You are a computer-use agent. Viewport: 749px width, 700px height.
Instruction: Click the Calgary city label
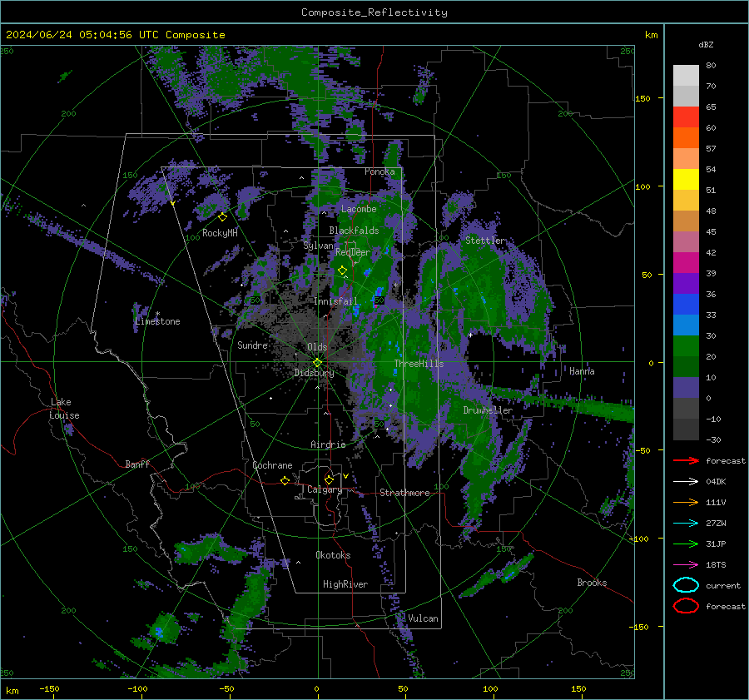(325, 489)
